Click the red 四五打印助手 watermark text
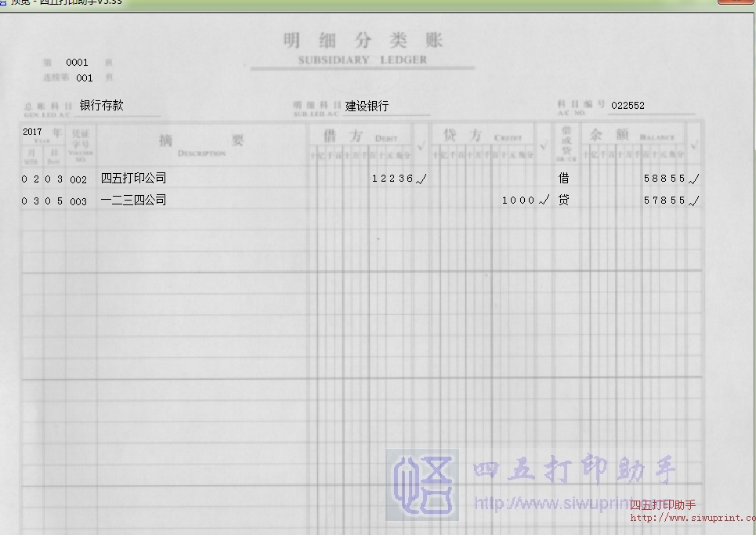Image resolution: width=756 pixels, height=535 pixels. pos(662,505)
